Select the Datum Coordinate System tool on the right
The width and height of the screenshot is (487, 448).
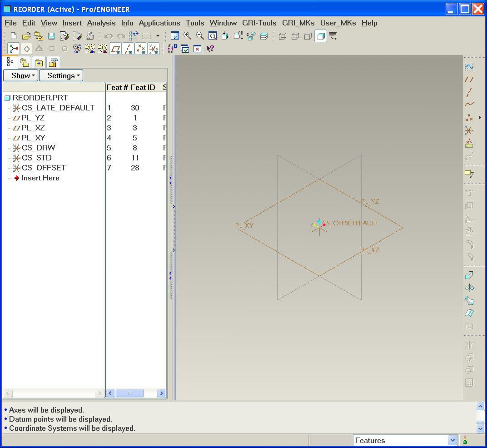pyautogui.click(x=469, y=130)
